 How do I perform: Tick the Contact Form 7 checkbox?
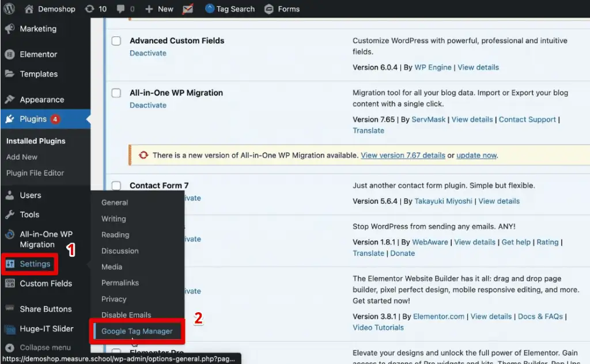point(116,185)
